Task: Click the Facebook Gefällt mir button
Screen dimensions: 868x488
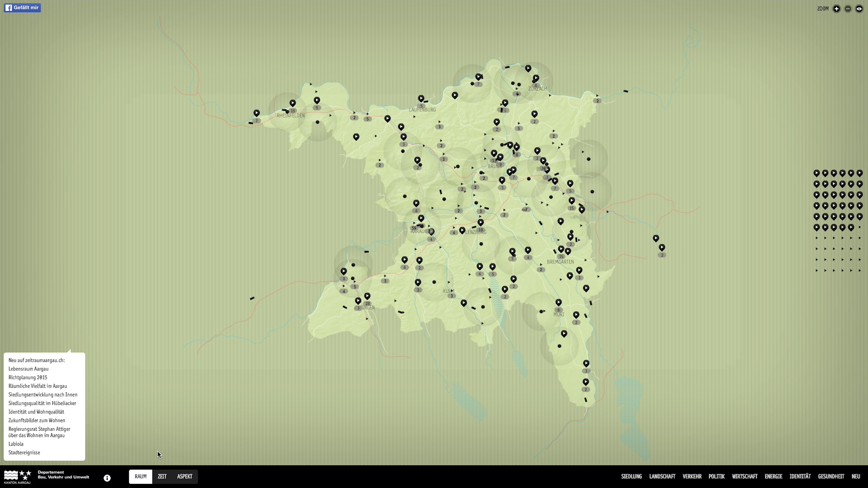Action: pos(22,7)
